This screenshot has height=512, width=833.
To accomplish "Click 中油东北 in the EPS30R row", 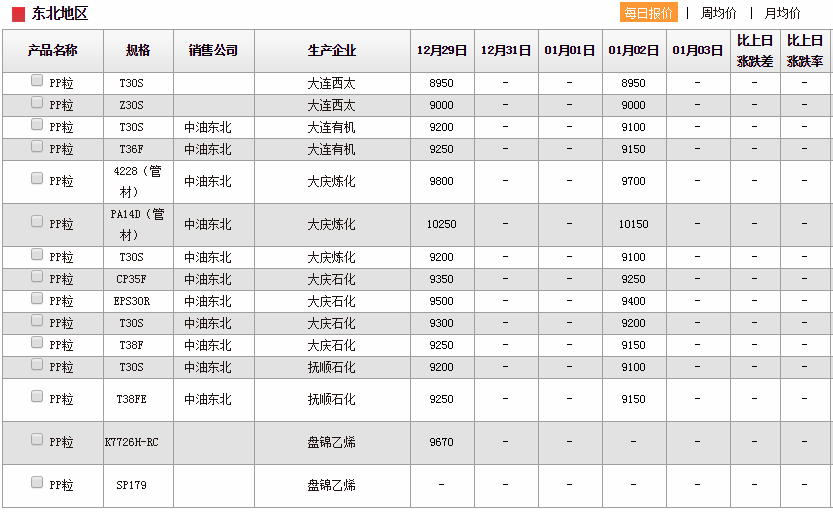I will [x=208, y=302].
